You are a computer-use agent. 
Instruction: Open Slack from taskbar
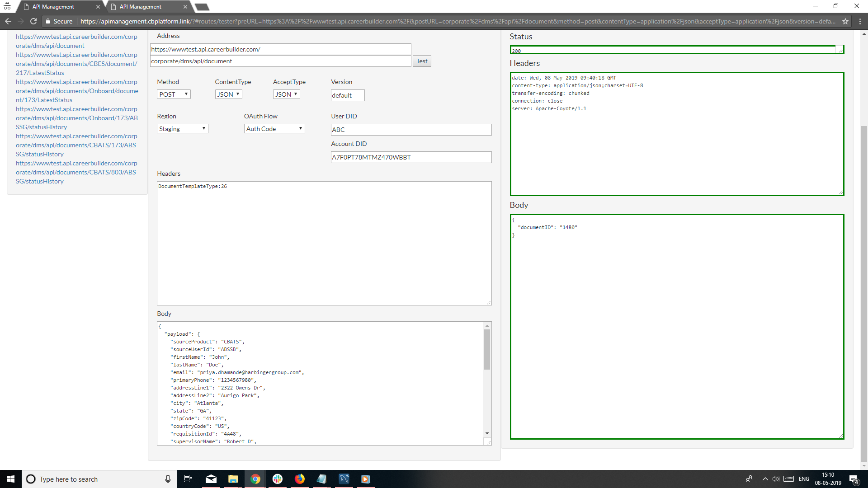tap(278, 479)
